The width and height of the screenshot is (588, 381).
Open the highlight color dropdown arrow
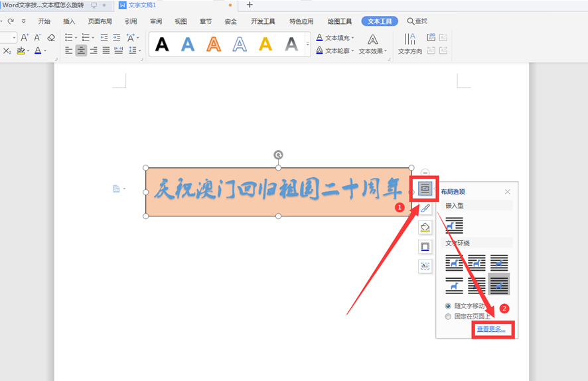click(28, 50)
